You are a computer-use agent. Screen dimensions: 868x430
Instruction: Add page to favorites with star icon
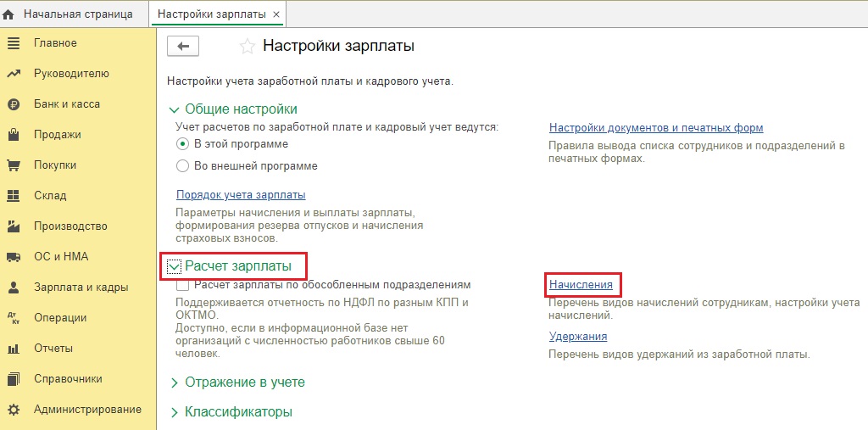click(247, 47)
